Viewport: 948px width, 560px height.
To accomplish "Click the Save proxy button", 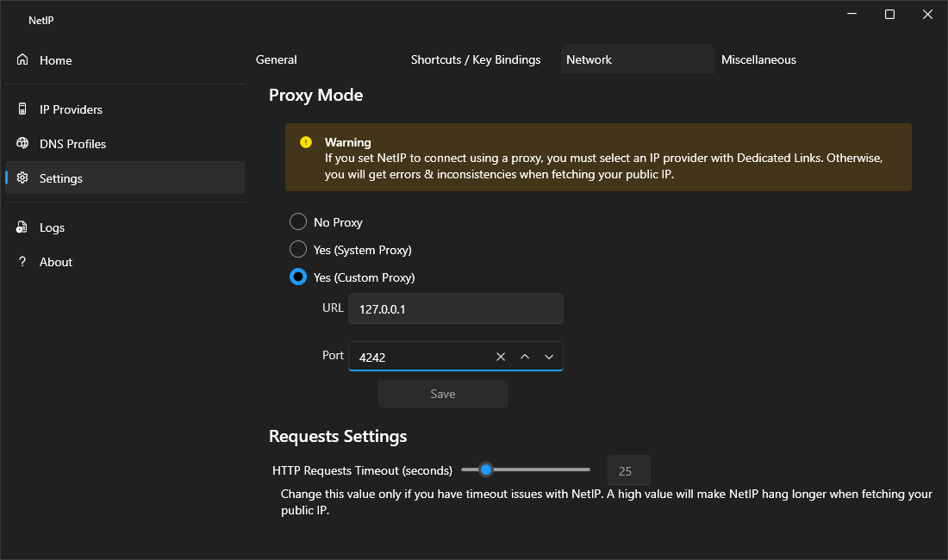I will (x=443, y=393).
